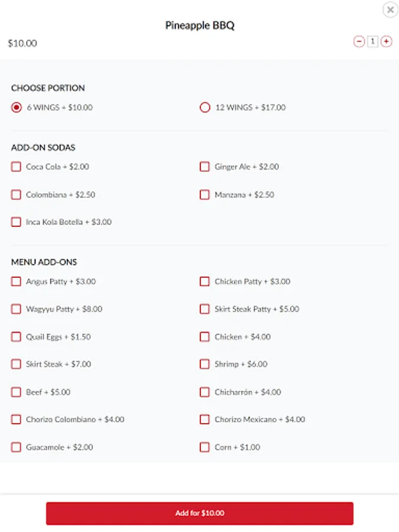Decrease quantity with minus icon
Image resolution: width=399 pixels, height=532 pixels.
[x=359, y=41]
